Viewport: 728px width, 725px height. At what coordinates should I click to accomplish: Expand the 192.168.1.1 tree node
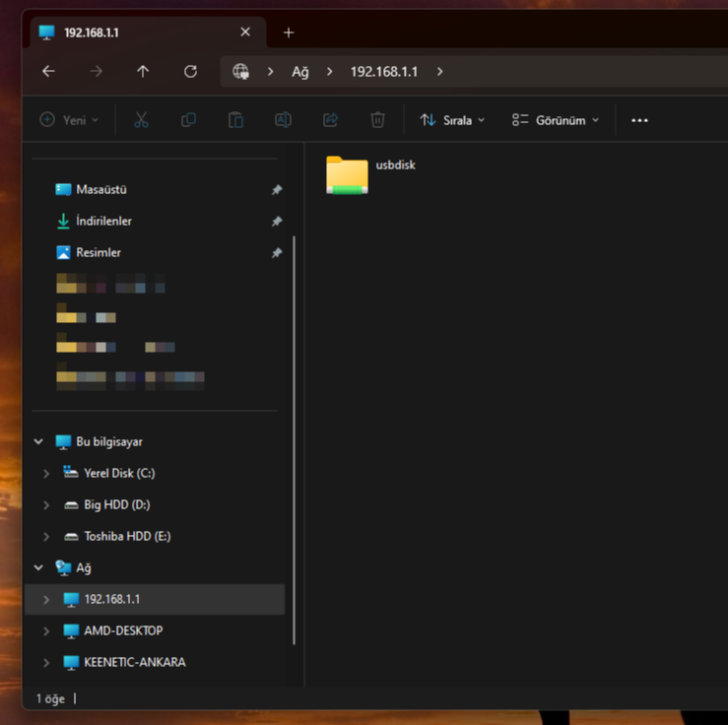pyautogui.click(x=46, y=600)
